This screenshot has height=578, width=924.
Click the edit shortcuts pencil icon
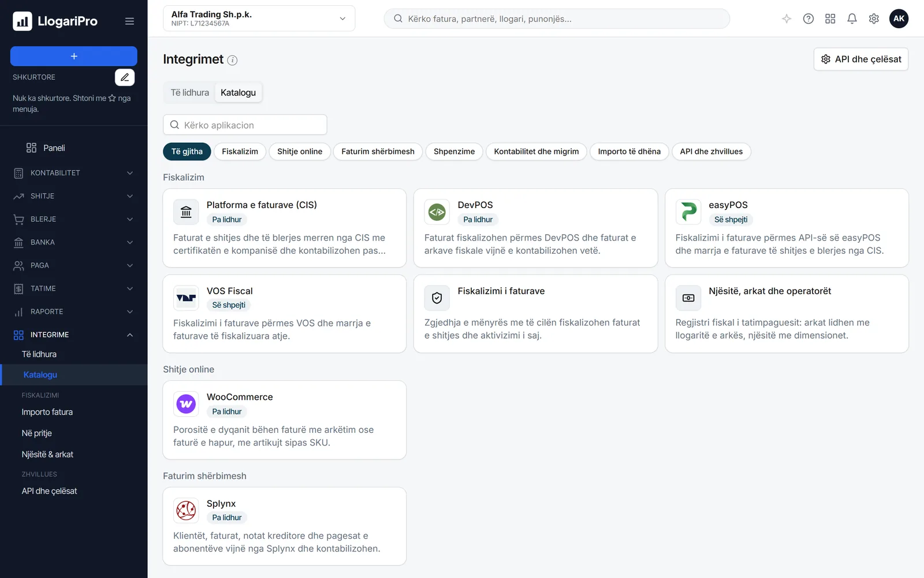click(x=125, y=77)
